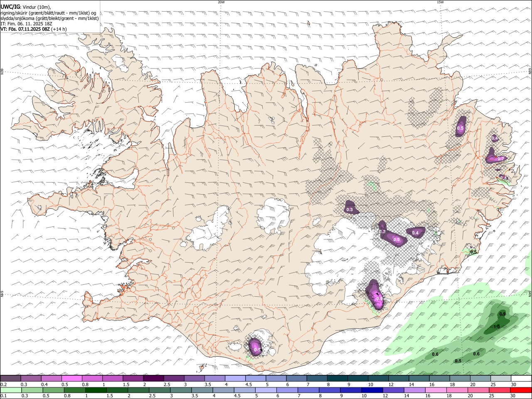Select the upper legend swatch between 0.3 and 0.4

[x=31, y=378]
